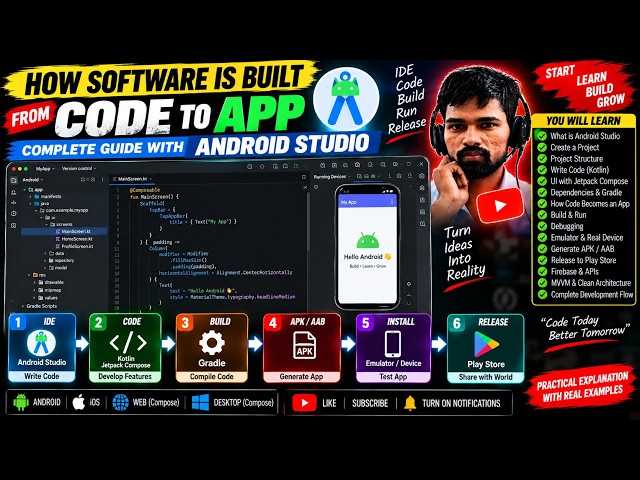
Task: Click the green check beside Write Code (Kotlin)
Action: pyautogui.click(x=542, y=170)
